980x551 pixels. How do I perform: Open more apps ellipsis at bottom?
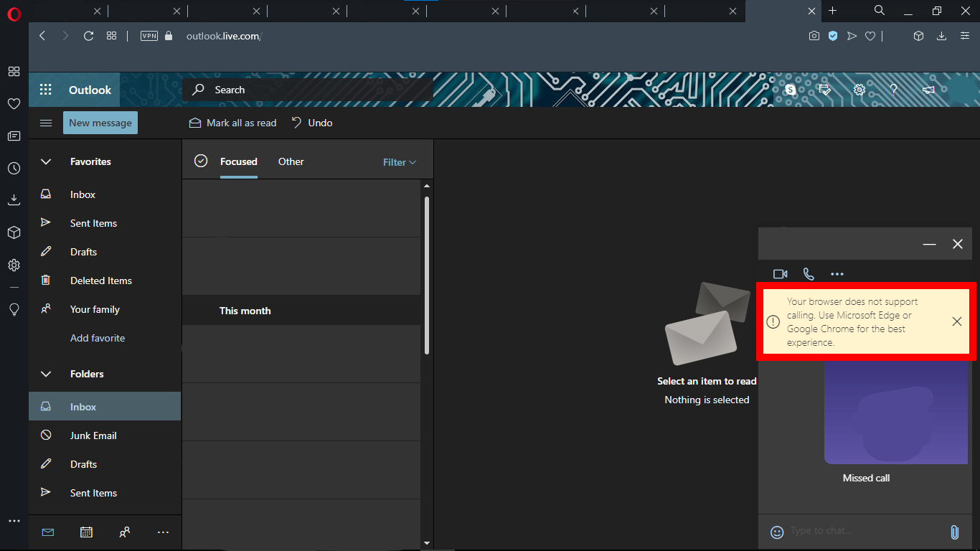tap(163, 532)
